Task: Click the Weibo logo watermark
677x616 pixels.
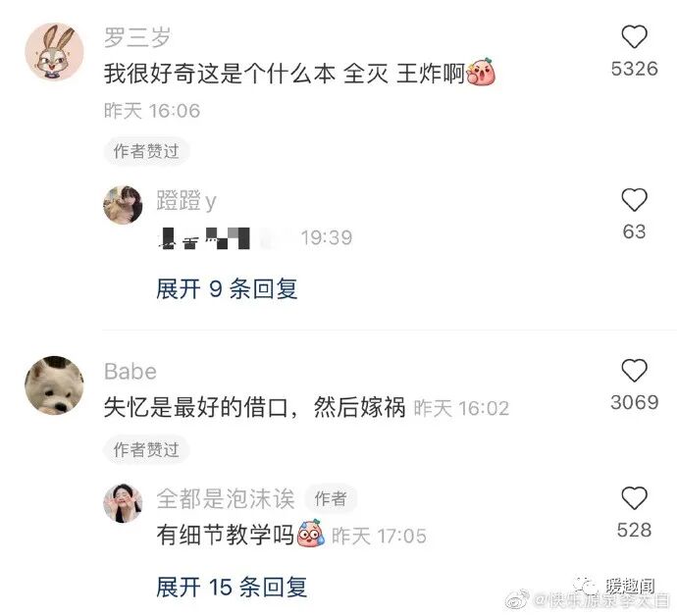Action: (x=518, y=599)
